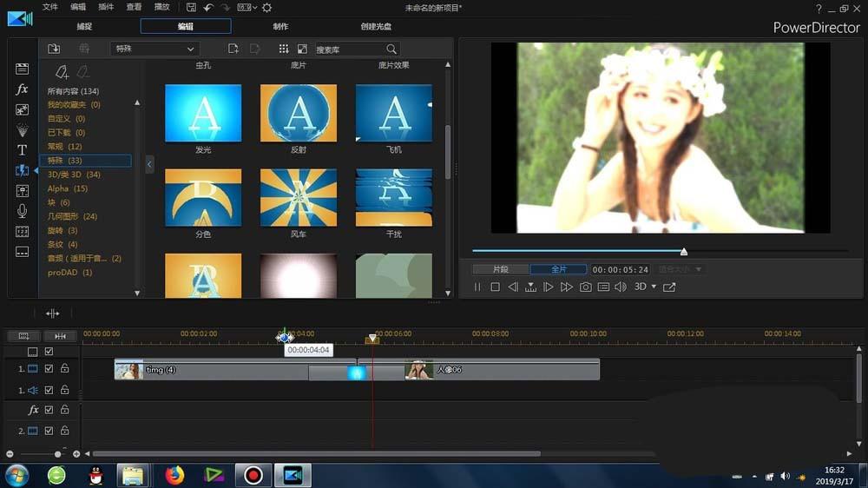Toggle lock on audio track 1

64,391
